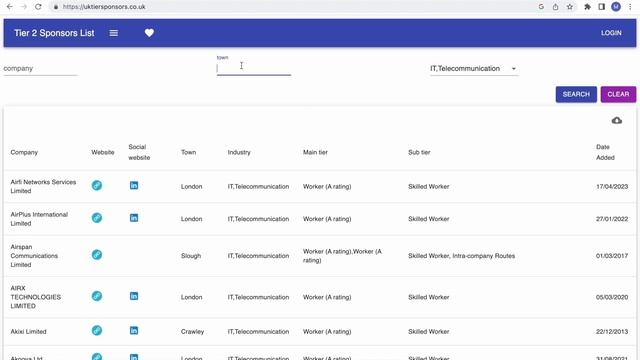Open website link for AirPlus International Limited
The image size is (640, 360).
[x=97, y=218]
